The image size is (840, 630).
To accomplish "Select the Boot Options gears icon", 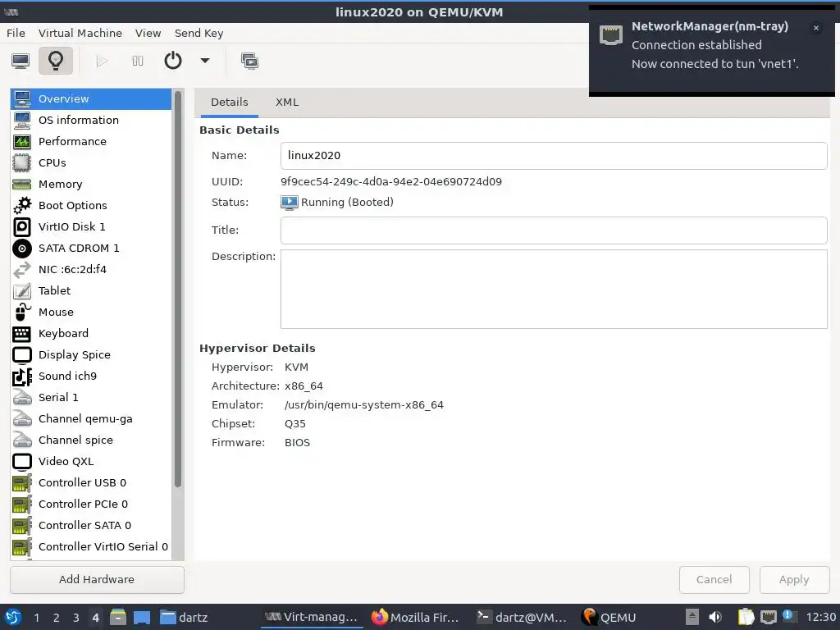I will [x=22, y=205].
